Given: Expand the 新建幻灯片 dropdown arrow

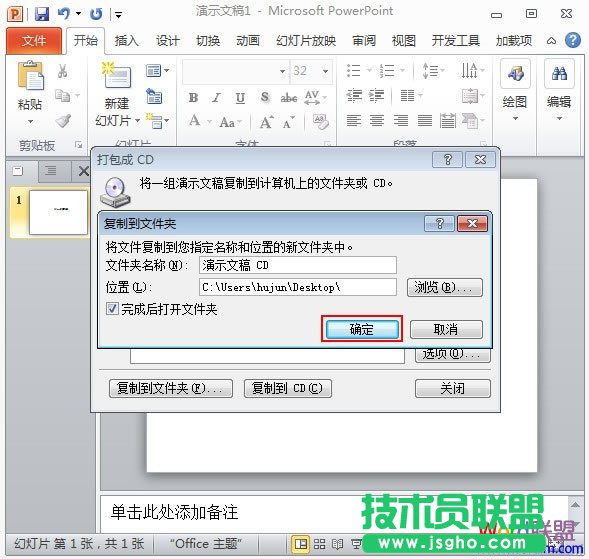Looking at the screenshot, I should (137, 121).
